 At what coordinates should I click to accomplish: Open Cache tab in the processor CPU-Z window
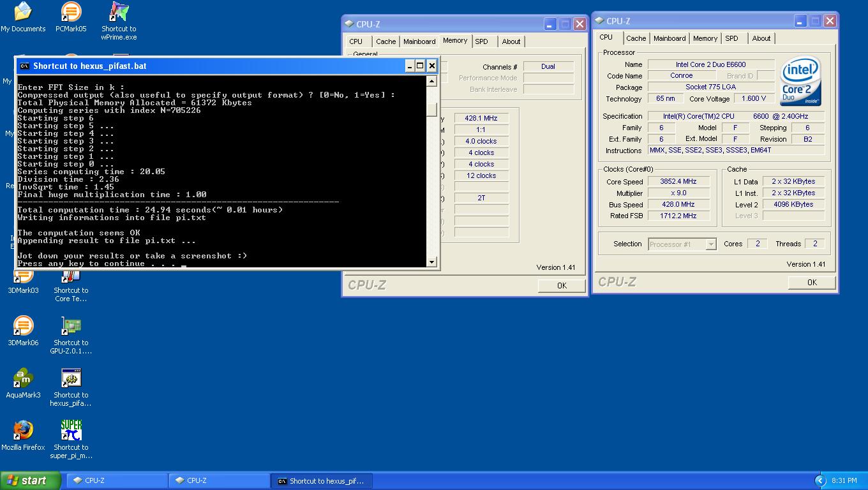tap(636, 38)
